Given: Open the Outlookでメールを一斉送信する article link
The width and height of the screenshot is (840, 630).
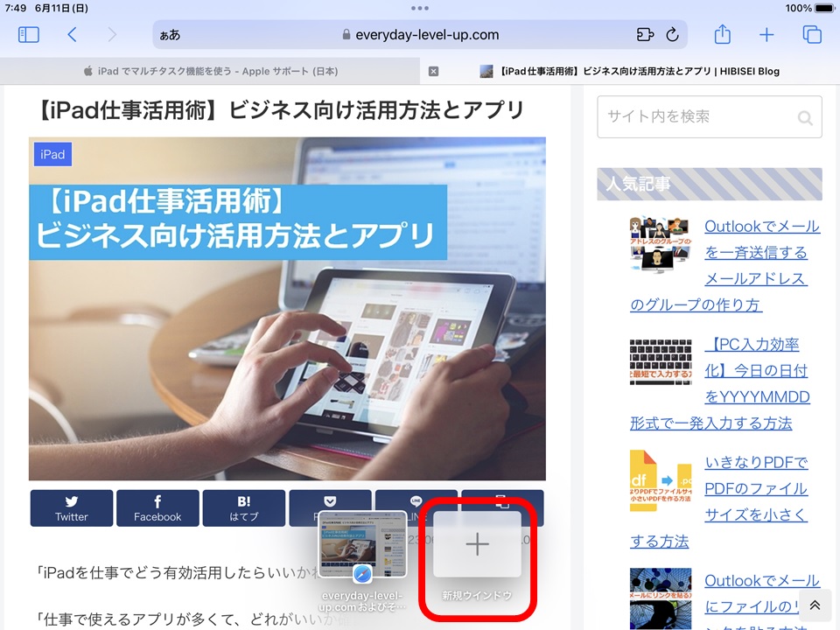Looking at the screenshot, I should tap(724, 266).
